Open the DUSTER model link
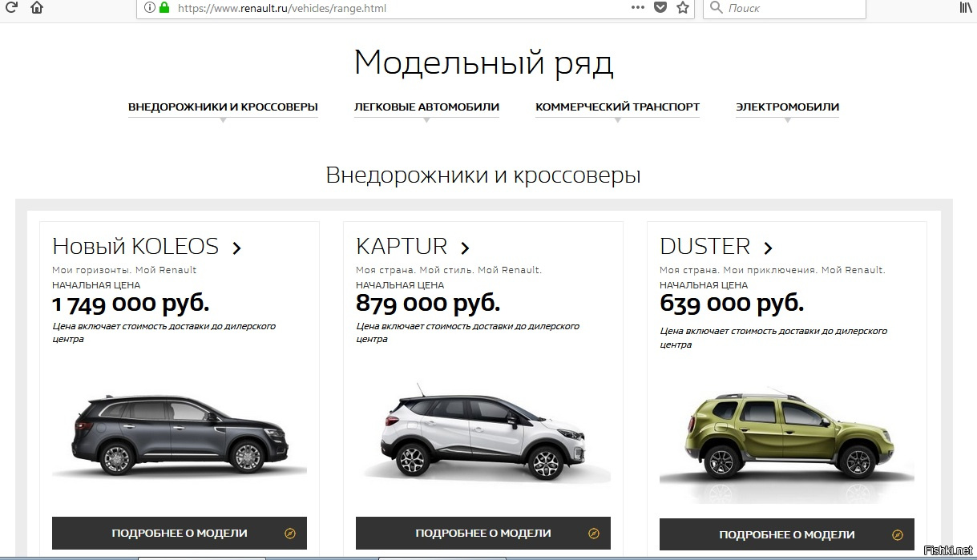 pyautogui.click(x=705, y=246)
